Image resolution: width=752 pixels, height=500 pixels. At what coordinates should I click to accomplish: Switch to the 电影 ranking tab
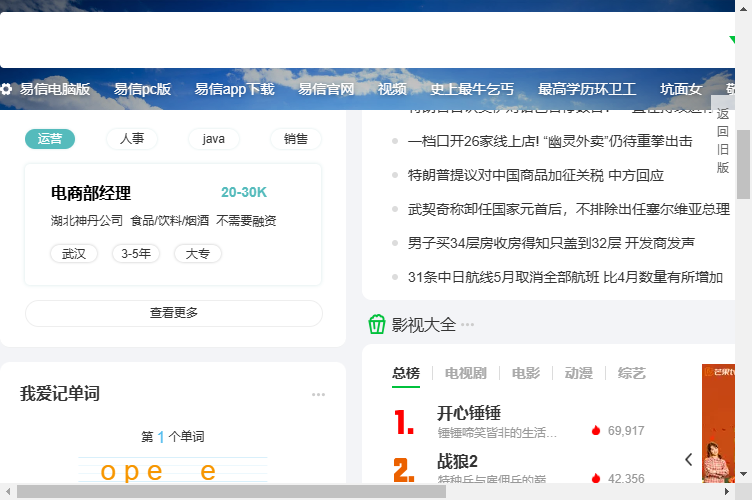[526, 373]
